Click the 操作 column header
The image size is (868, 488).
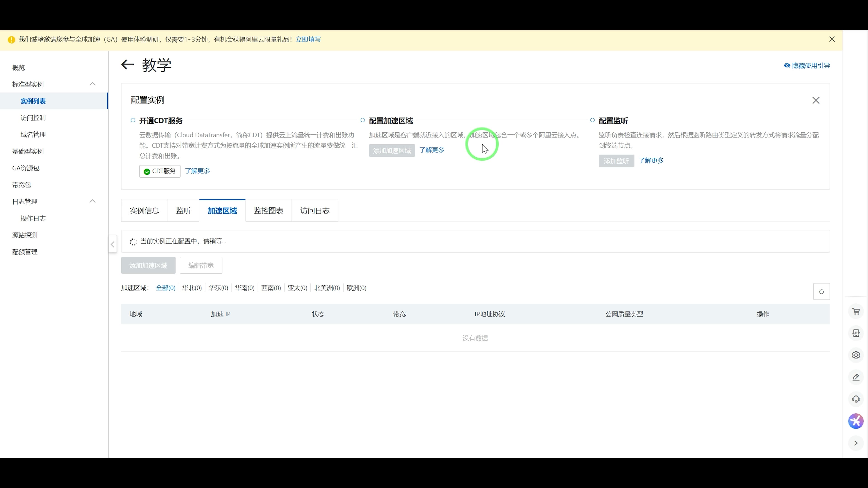[x=763, y=314]
